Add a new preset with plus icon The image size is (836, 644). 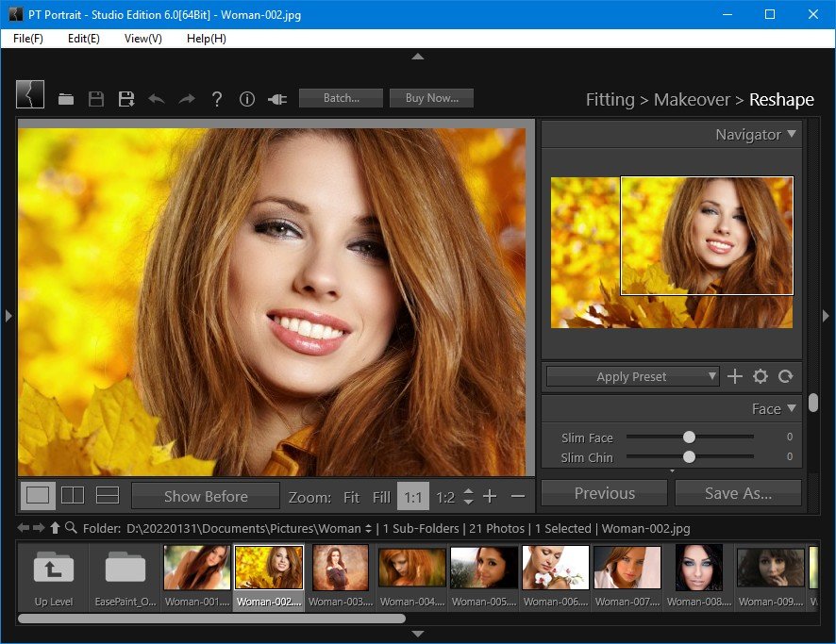(x=735, y=376)
